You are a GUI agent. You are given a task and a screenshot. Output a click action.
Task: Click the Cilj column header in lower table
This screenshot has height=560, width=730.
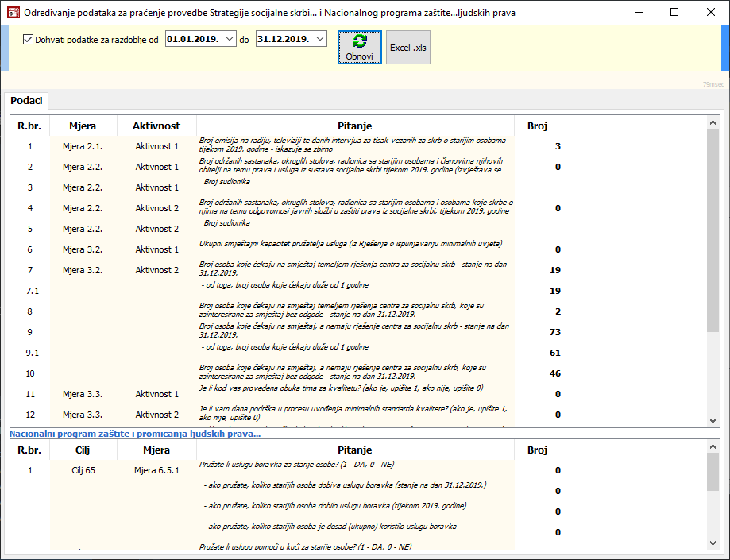(x=83, y=450)
